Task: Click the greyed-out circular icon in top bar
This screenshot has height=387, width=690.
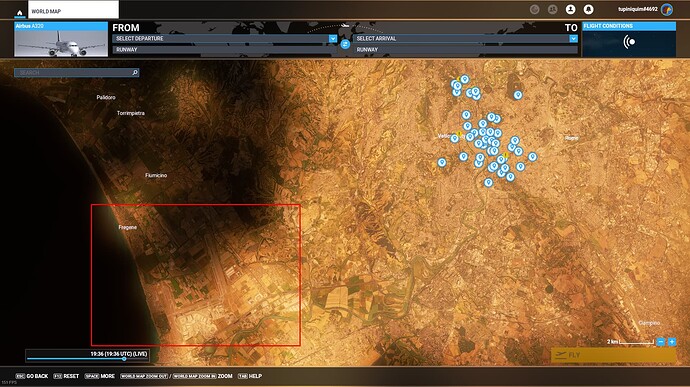Action: 535,9
